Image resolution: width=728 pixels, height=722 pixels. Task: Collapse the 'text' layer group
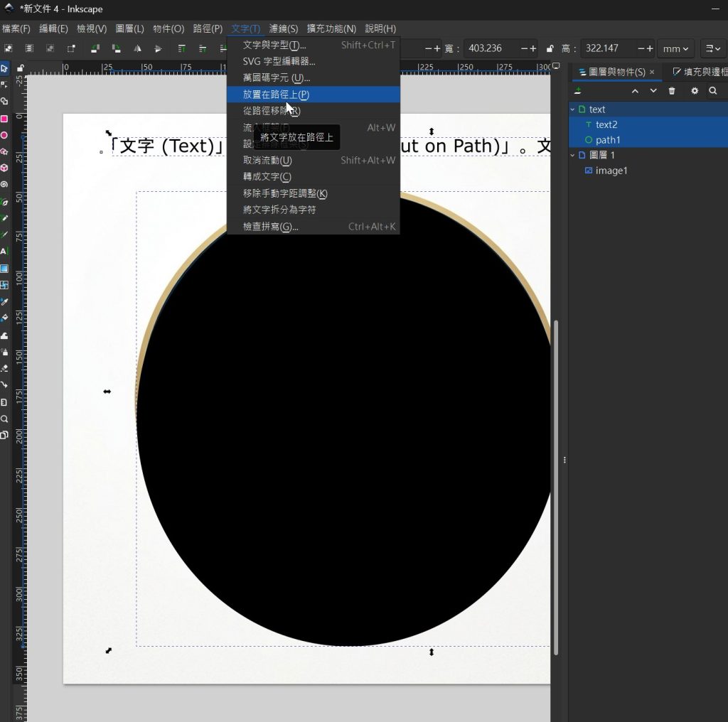[x=573, y=109]
